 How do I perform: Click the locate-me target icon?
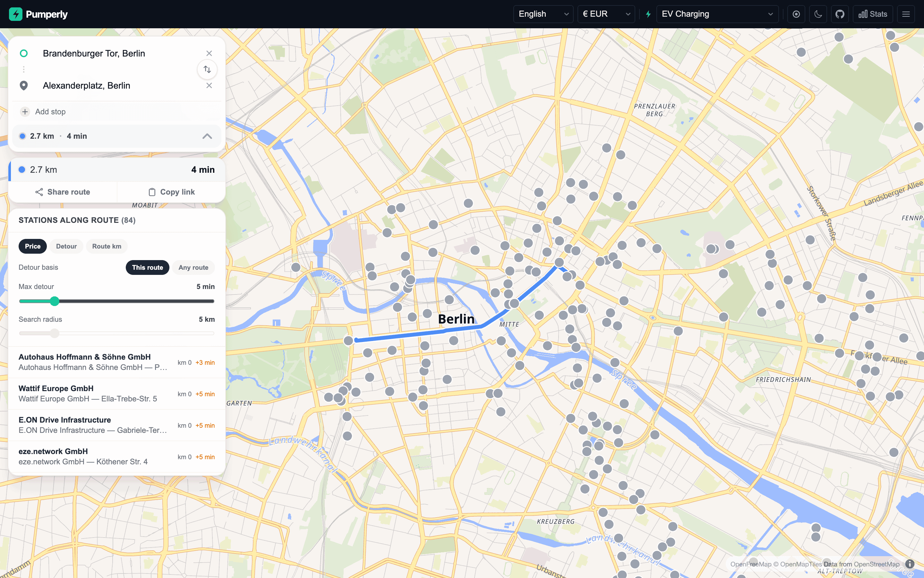tap(796, 14)
